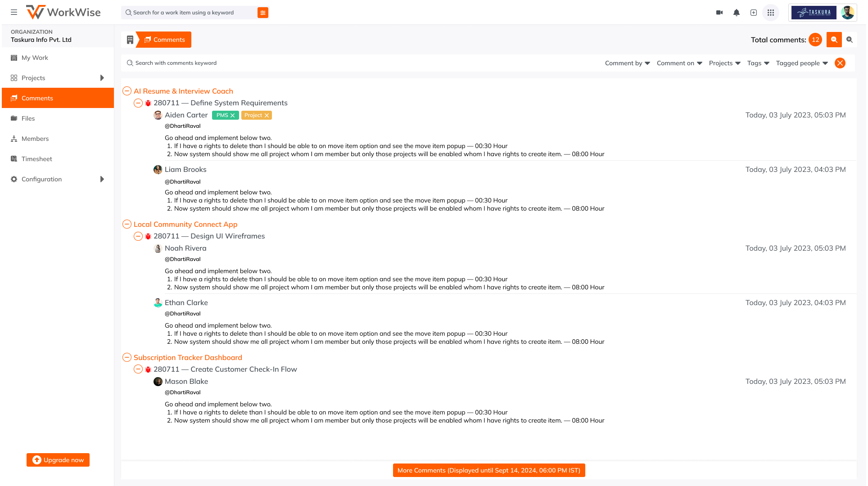Clear all filters with orange X button
Viewport: 868px width, 486px height.
pos(840,63)
